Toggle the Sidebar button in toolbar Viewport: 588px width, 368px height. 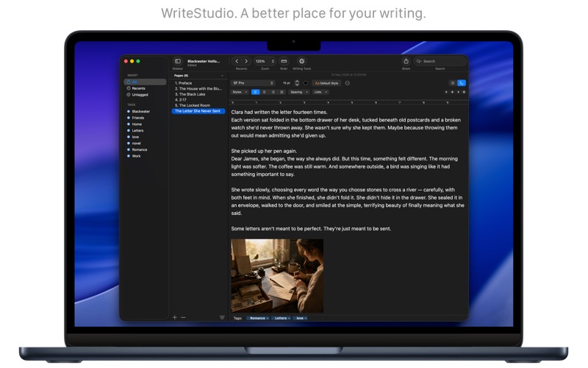(x=178, y=61)
